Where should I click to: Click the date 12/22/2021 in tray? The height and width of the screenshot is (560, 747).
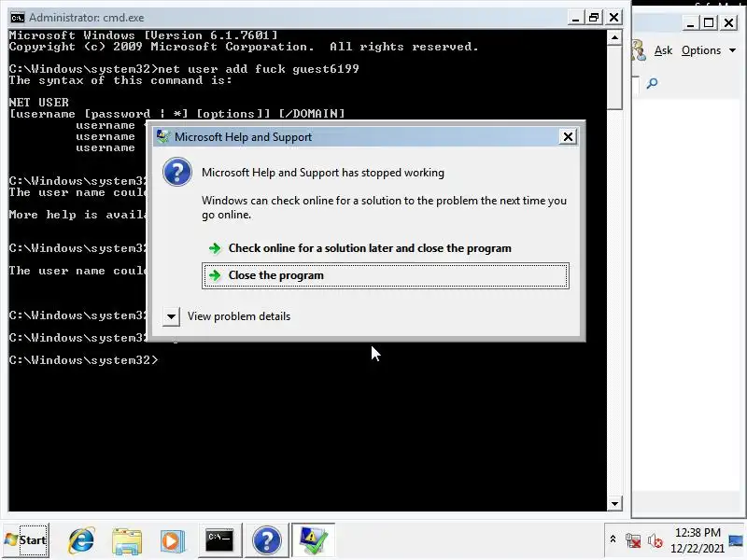tap(698, 548)
